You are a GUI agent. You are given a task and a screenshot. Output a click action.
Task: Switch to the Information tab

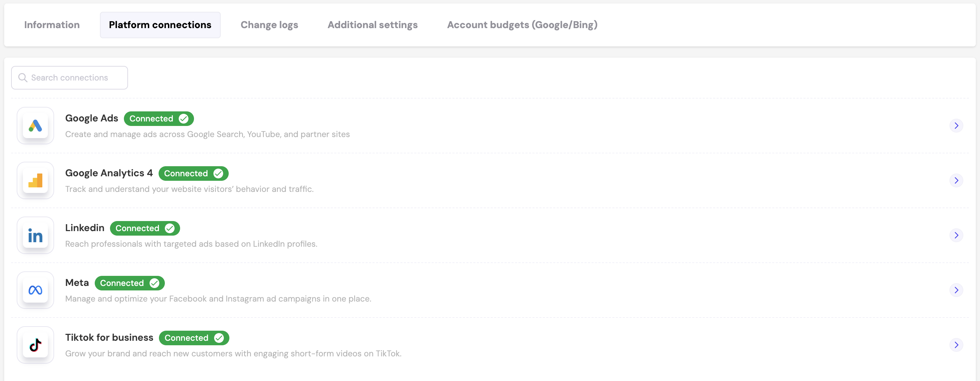[52, 25]
